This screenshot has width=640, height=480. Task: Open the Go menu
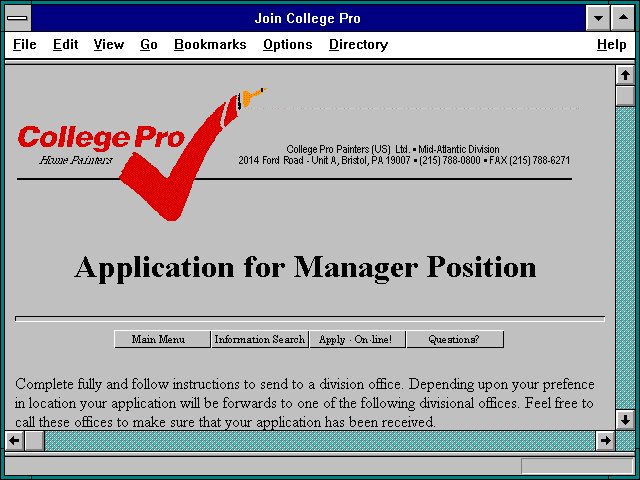(149, 44)
